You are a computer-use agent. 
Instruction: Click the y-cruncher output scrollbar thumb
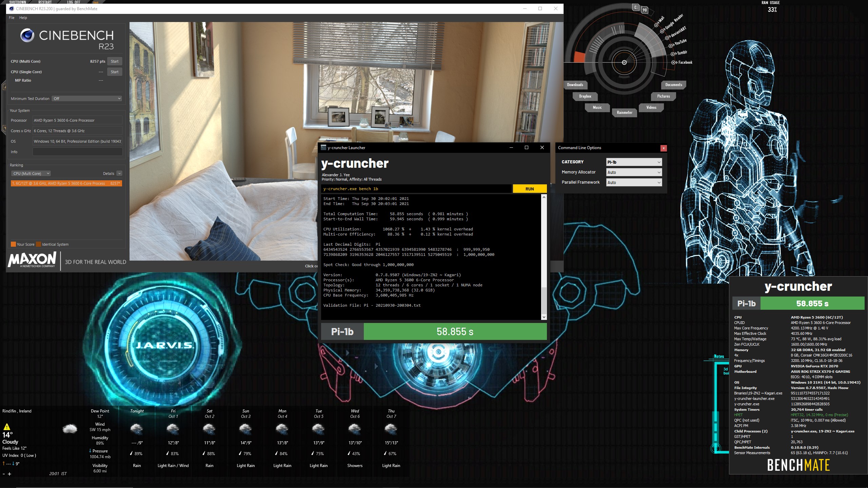coord(544,300)
